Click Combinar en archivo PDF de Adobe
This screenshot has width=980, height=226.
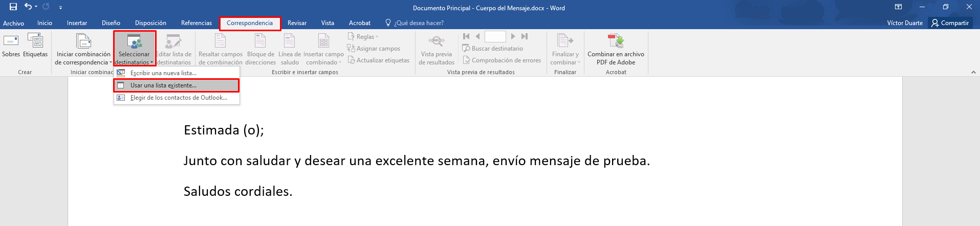pos(616,49)
